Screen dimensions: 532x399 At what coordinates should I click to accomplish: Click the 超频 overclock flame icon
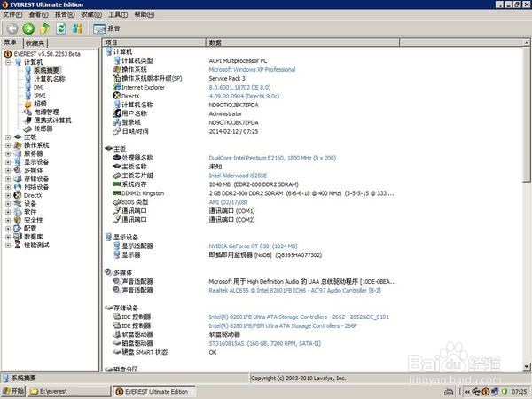click(x=27, y=104)
